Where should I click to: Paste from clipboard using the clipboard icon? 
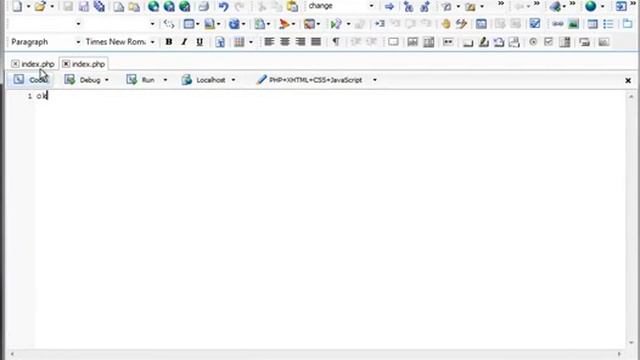click(x=292, y=6)
